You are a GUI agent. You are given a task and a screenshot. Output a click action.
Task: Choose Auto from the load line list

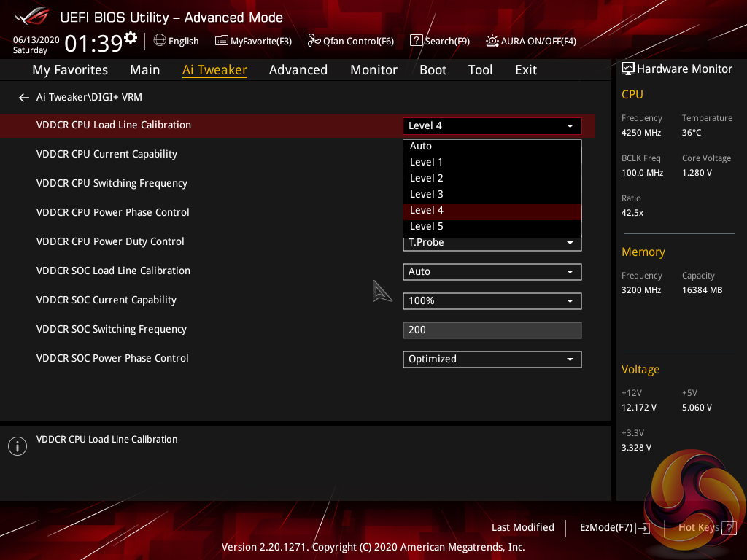421,146
